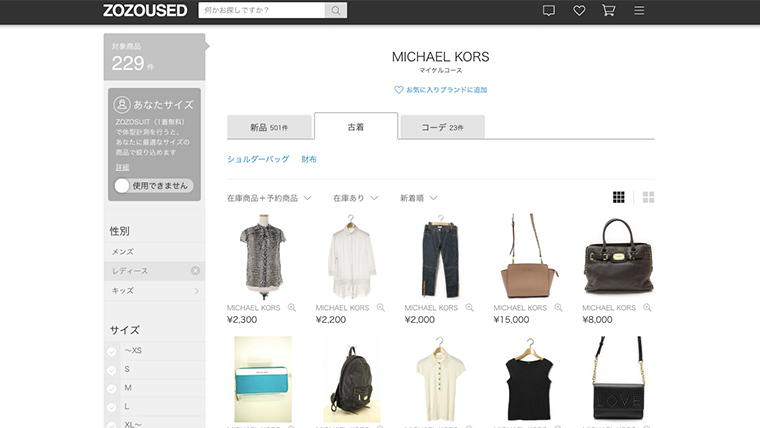Open ショルダーバッグ category link

258,159
